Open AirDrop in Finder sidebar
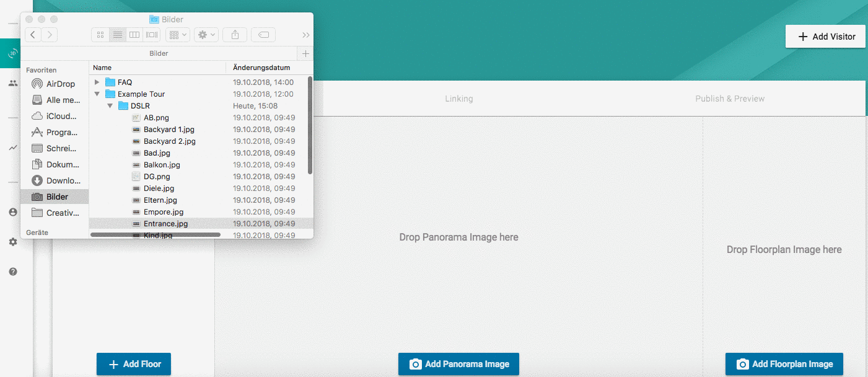Image resolution: width=868 pixels, height=377 pixels. 55,84
